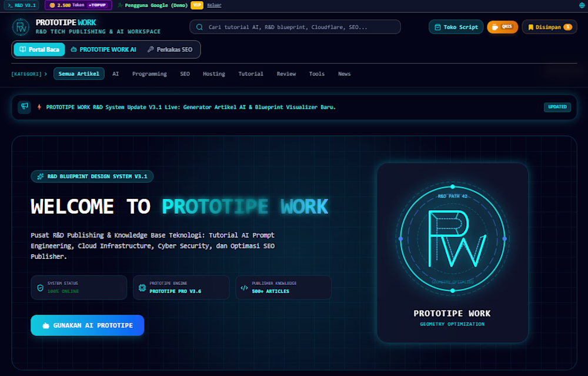
Task: Click the code brackets icon in Publisher Knowledge
Action: click(x=244, y=288)
